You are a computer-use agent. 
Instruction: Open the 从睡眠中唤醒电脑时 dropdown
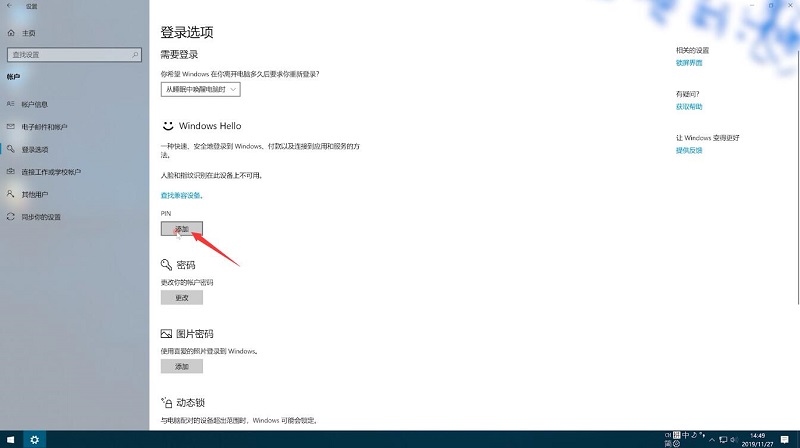pyautogui.click(x=201, y=89)
